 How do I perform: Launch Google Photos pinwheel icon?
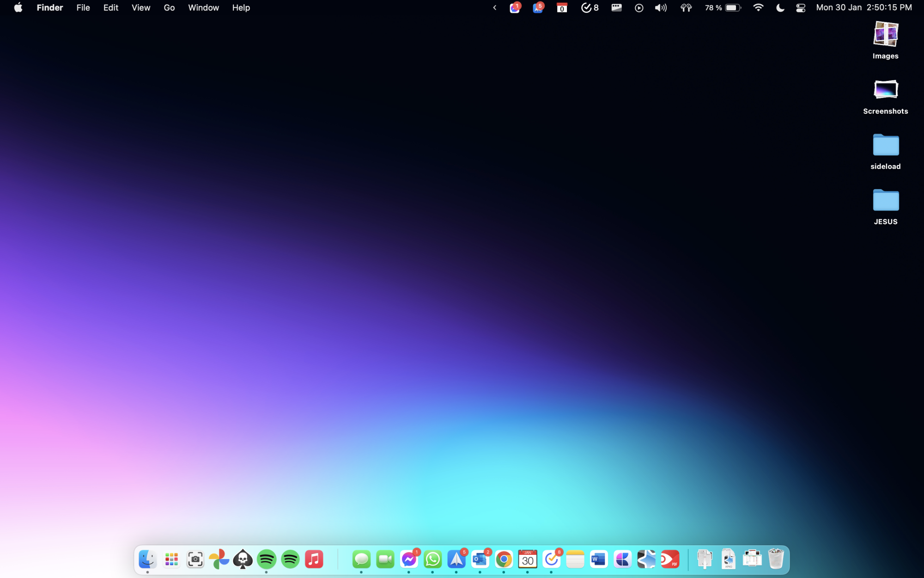point(219,560)
